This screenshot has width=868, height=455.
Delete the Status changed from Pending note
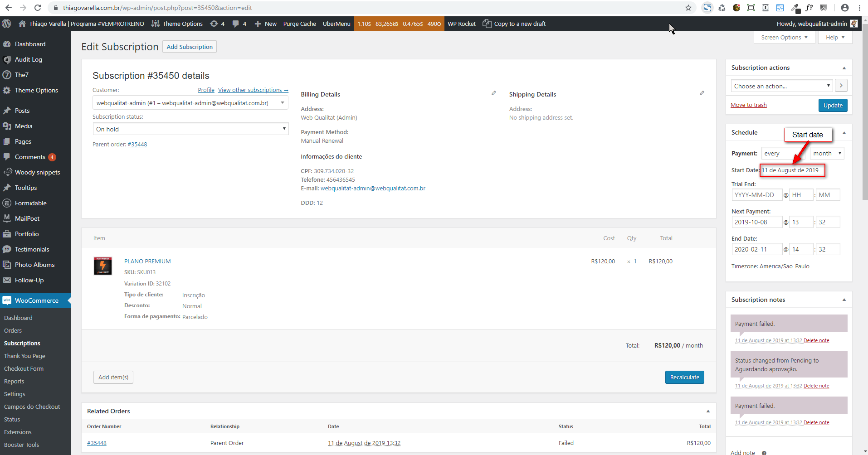[816, 386]
